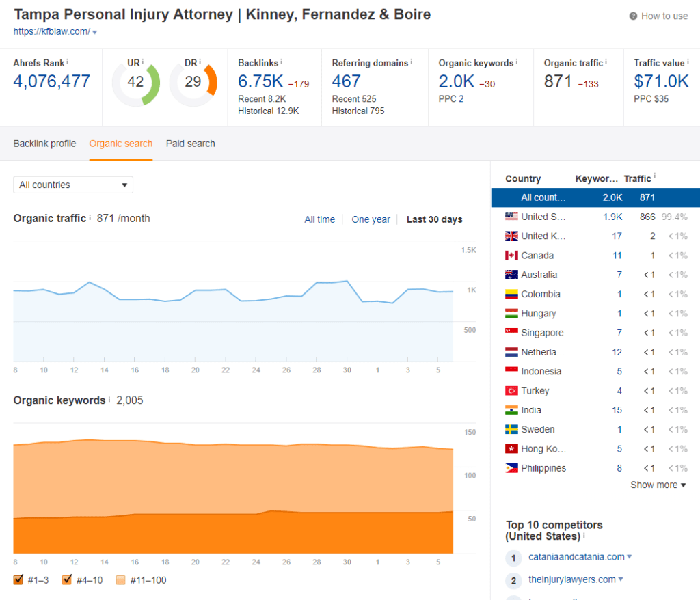
Task: Click the Canada flag icon
Action: click(511, 256)
